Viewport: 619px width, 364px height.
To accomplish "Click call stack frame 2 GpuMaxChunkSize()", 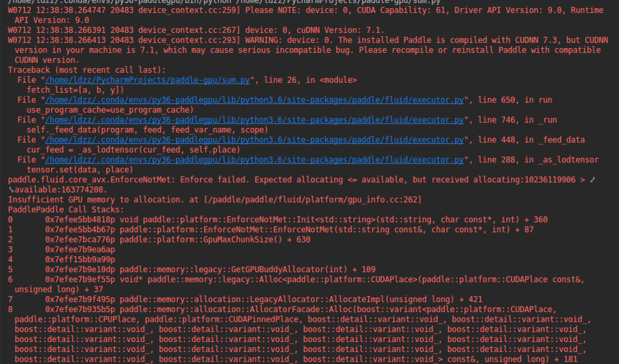I will [159, 239].
